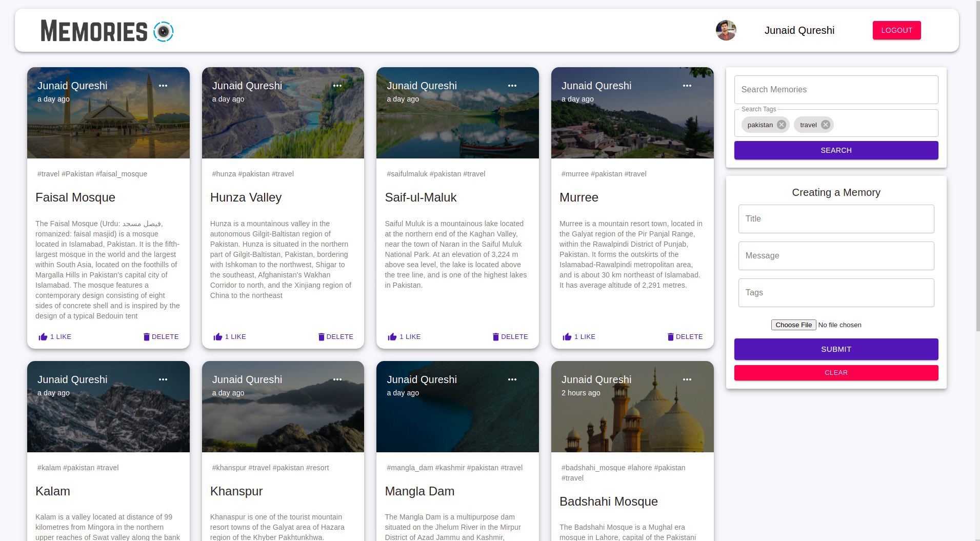Open options menu on Murree card
This screenshot has width=980, height=541.
687,86
